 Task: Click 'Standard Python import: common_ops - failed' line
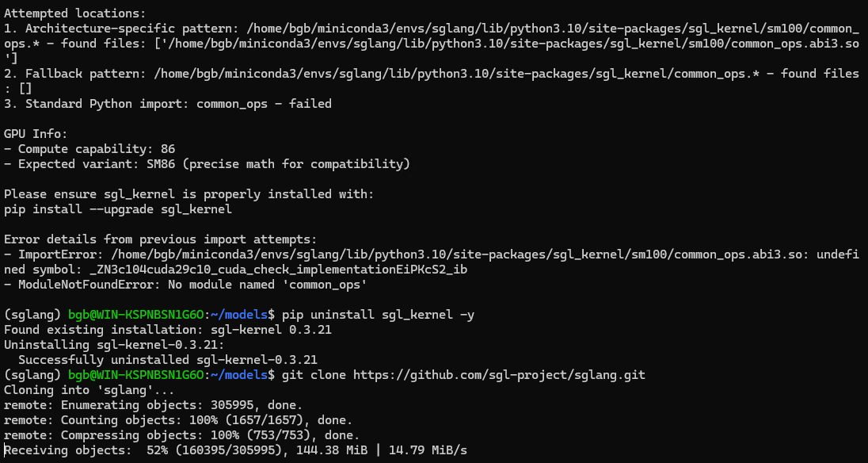pyautogui.click(x=168, y=104)
